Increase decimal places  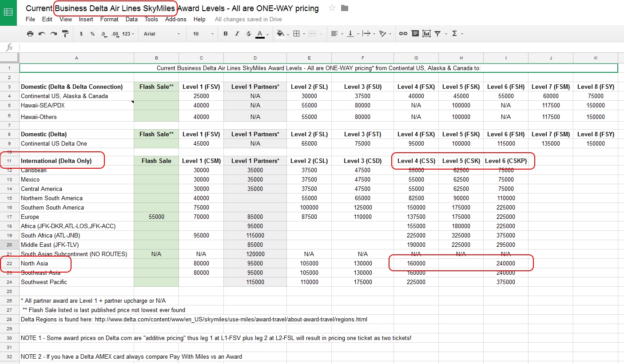115,34
